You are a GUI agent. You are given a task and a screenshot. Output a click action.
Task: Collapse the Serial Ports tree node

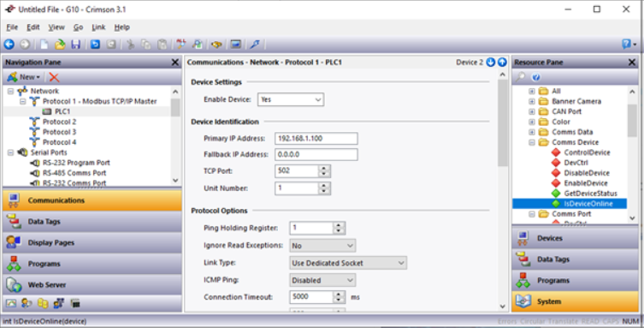(10, 152)
